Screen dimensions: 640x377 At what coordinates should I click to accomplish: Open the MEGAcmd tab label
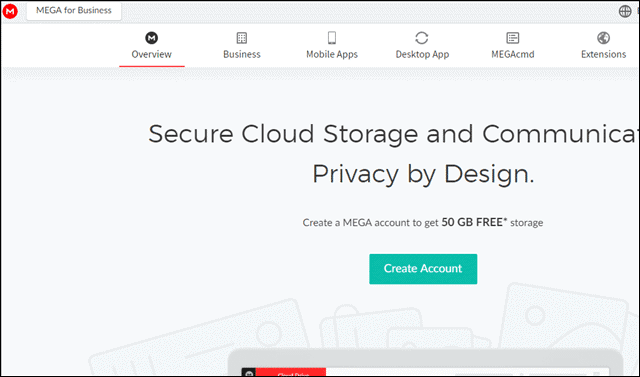pyautogui.click(x=513, y=54)
